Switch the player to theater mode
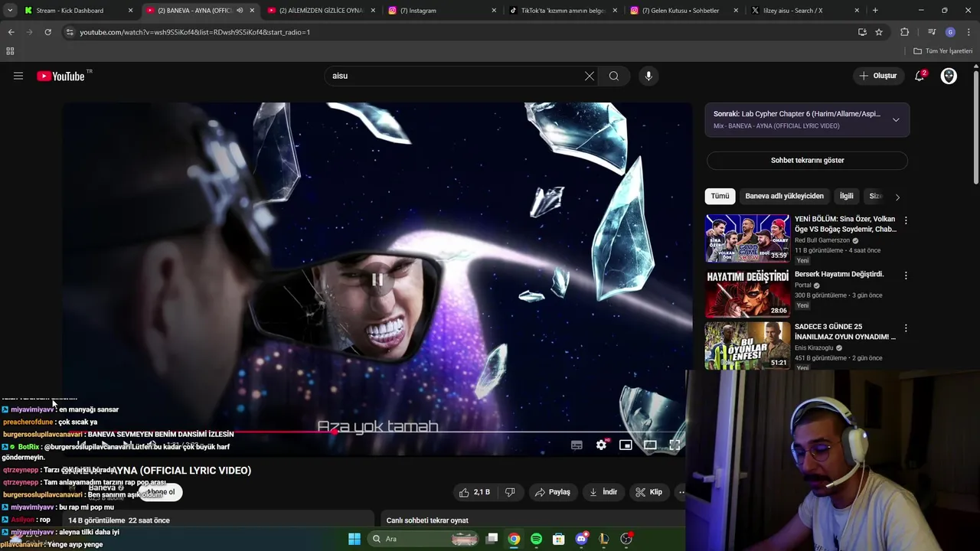Image resolution: width=980 pixels, height=551 pixels. [x=650, y=445]
